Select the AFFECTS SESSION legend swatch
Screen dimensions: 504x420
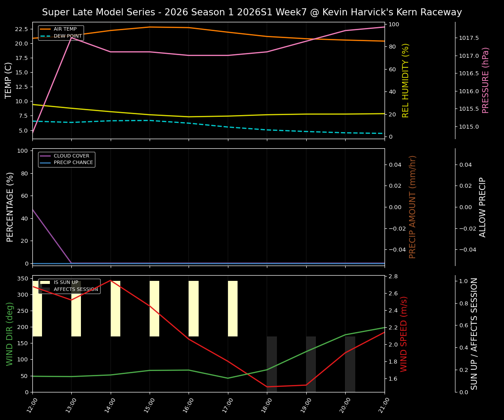coord(45,289)
